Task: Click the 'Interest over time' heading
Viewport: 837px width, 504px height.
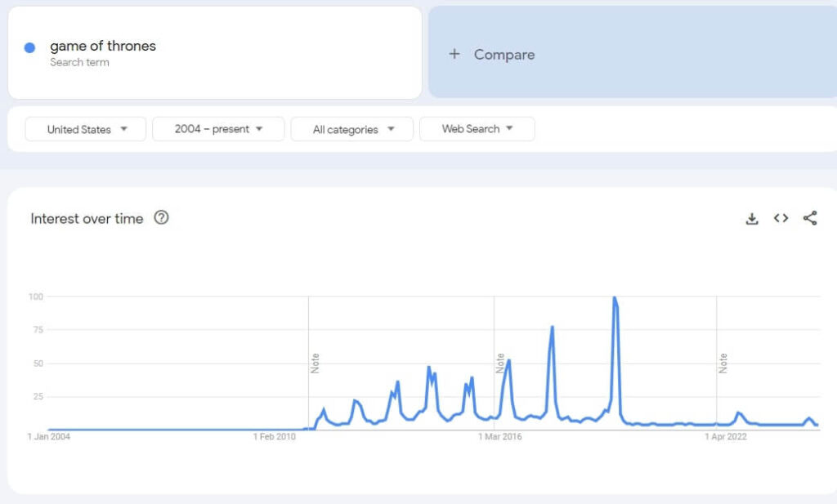Action: (x=87, y=219)
